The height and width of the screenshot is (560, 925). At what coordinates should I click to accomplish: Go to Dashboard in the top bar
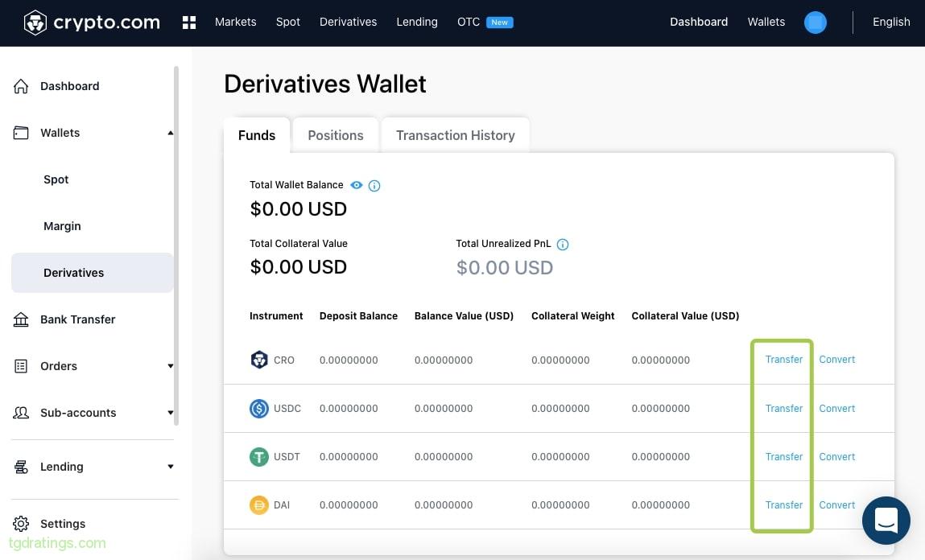(x=699, y=22)
